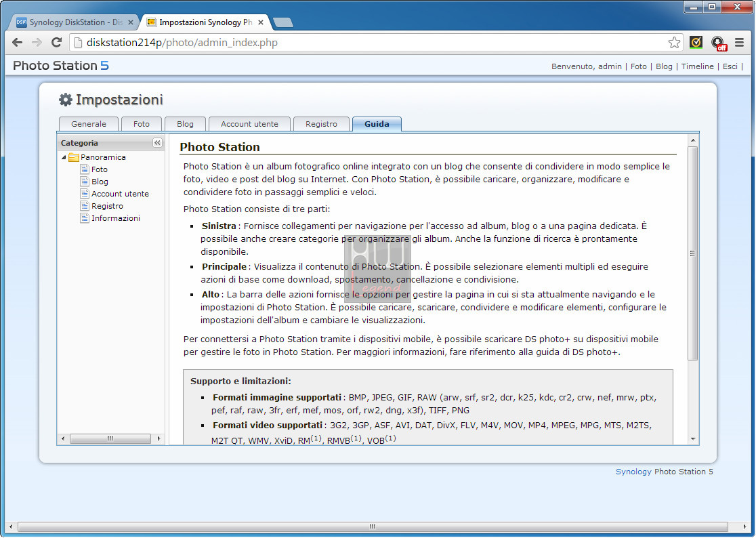Image resolution: width=756 pixels, height=538 pixels.
Task: Click the Supporto e limitazioni heading
Action: point(240,381)
